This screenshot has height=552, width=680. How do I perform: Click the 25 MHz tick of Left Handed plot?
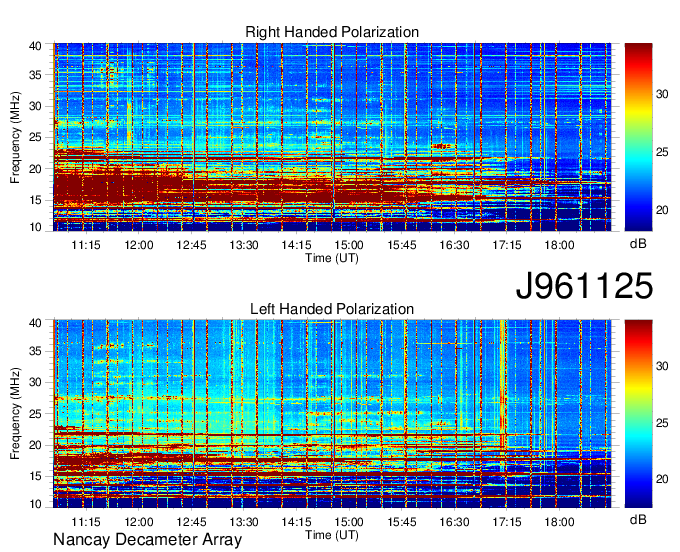36,414
